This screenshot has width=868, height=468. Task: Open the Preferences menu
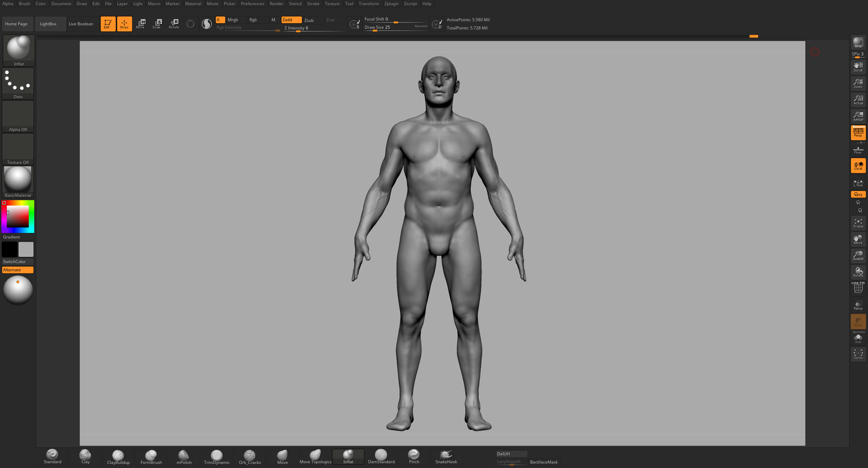[x=252, y=4]
